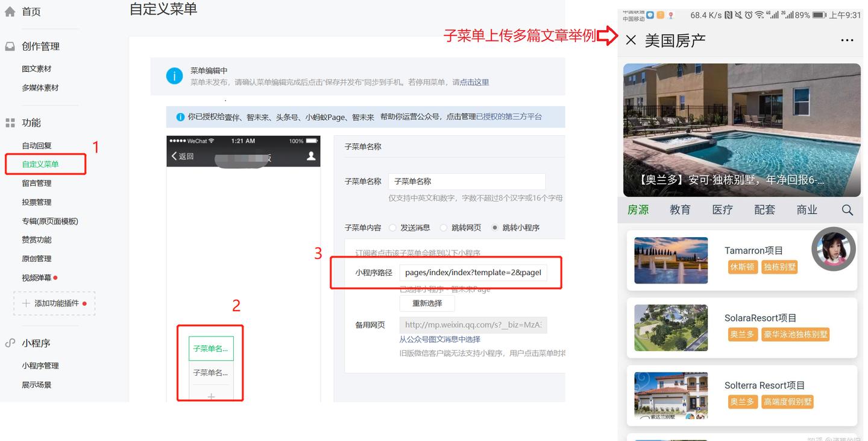
Task: Click the home icon beside 首页
Action: coord(10,11)
